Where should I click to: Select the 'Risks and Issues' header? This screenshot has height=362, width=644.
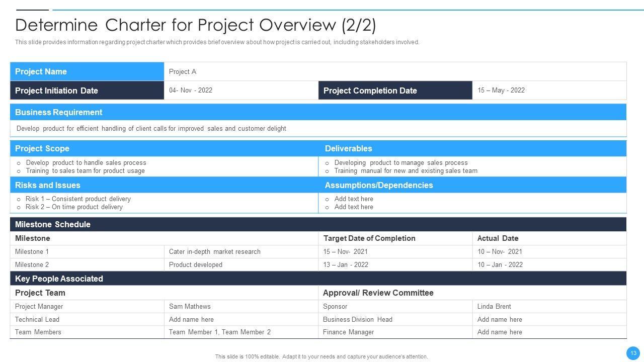pos(164,185)
